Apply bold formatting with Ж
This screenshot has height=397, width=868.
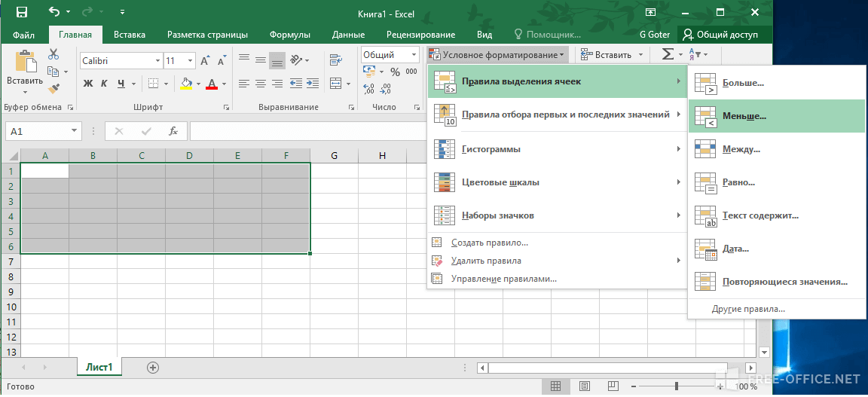88,84
